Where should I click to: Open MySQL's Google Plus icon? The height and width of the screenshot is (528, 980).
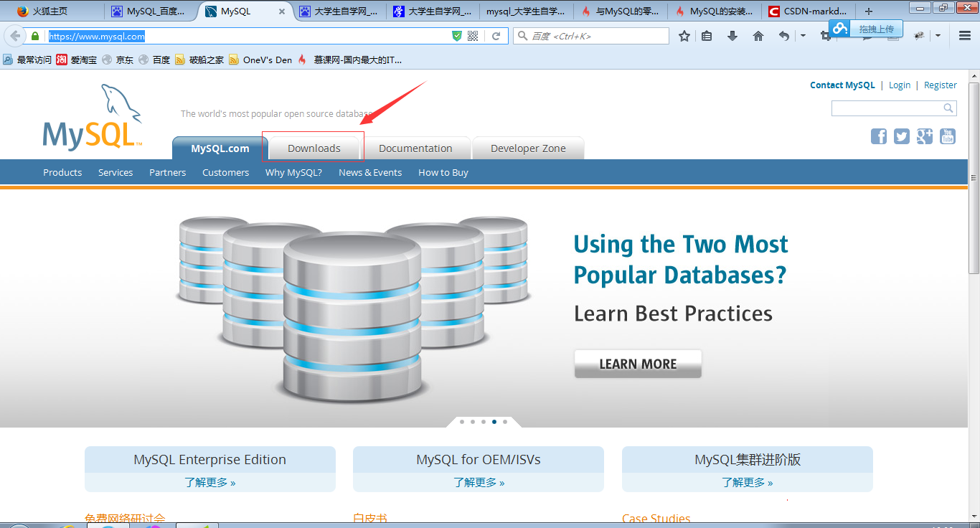[925, 136]
